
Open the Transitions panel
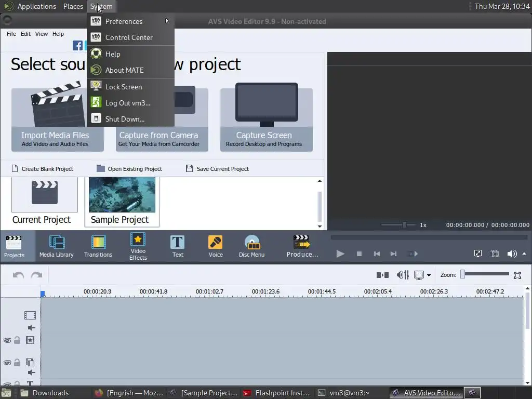[98, 246]
